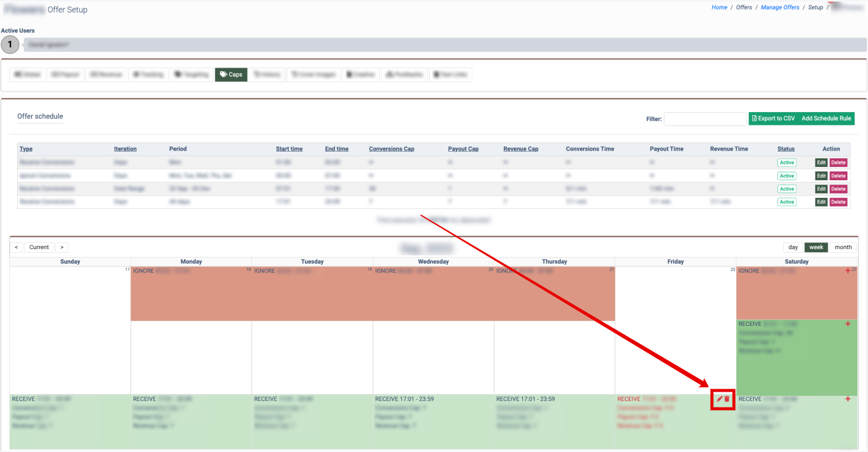Click the Export to CSV button
868x452 pixels.
tap(773, 119)
